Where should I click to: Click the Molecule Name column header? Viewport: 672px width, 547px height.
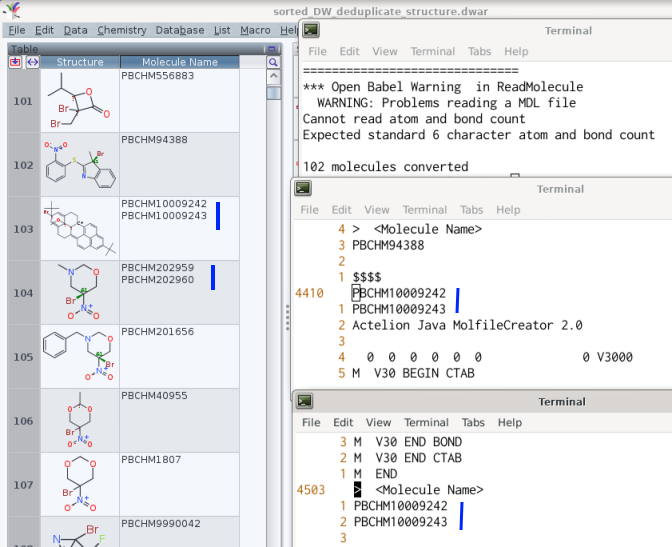179,62
